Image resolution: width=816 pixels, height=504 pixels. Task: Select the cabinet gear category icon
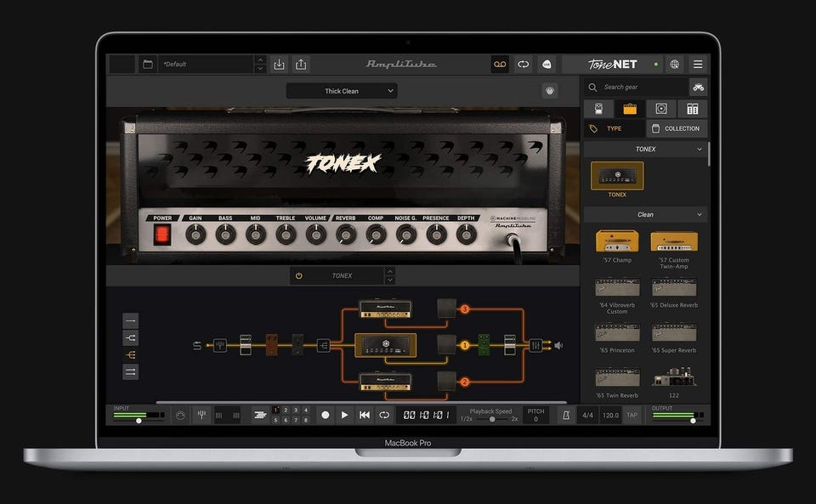point(660,109)
